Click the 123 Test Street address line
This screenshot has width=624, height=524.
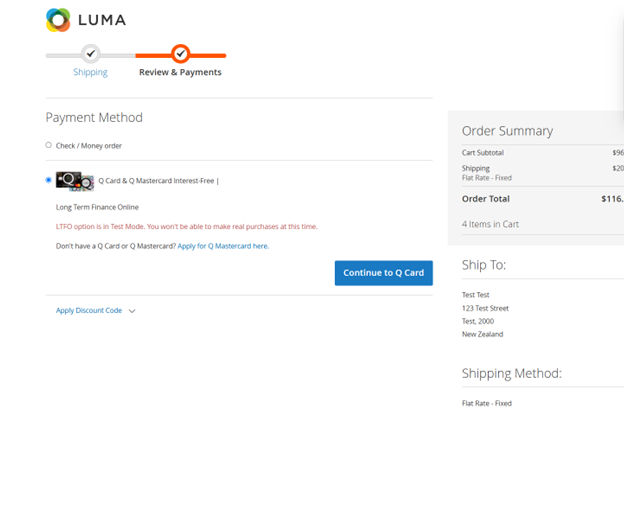[x=485, y=308]
